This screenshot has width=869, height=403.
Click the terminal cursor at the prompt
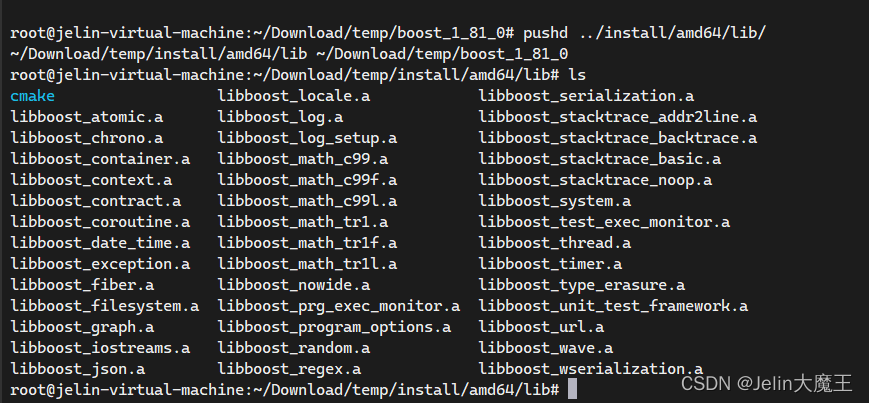(572, 389)
